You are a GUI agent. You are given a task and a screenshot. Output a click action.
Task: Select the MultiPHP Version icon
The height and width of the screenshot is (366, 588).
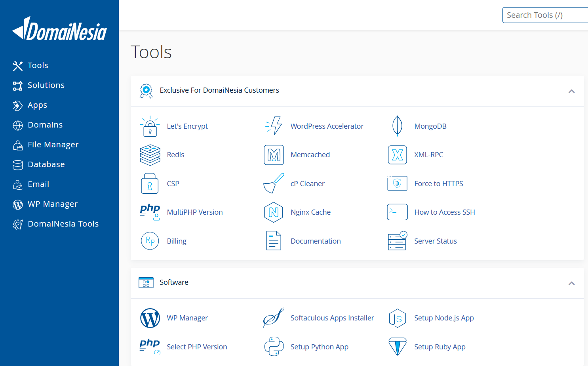tap(150, 212)
